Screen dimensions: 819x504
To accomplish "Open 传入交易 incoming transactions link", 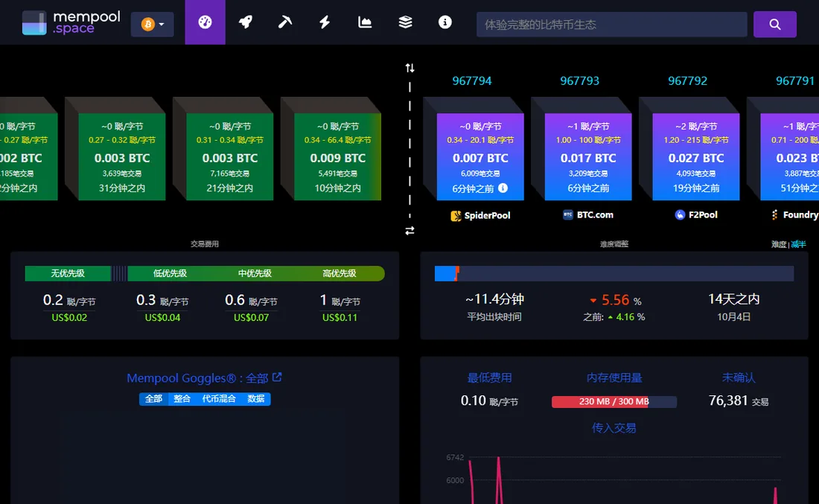I will (x=614, y=428).
